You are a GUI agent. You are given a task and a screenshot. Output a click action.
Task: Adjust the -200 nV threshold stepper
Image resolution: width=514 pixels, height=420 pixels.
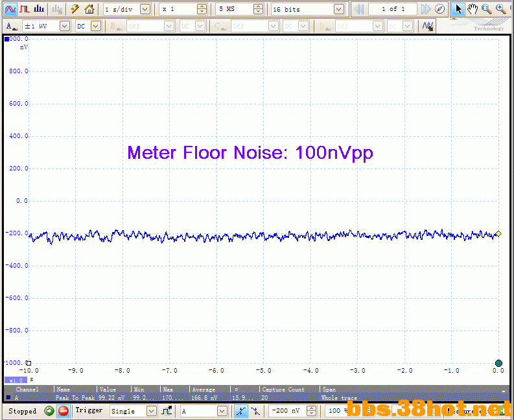tap(311, 411)
